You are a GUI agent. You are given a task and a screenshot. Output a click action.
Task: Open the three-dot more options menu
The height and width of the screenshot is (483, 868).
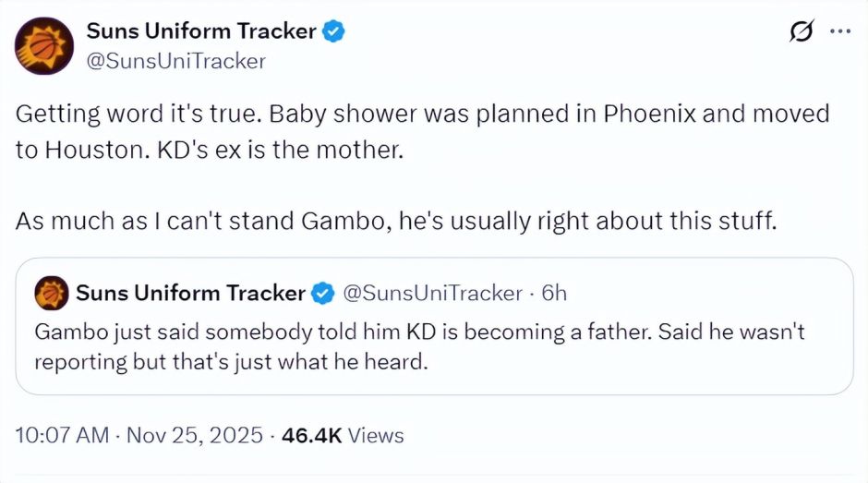click(x=840, y=31)
